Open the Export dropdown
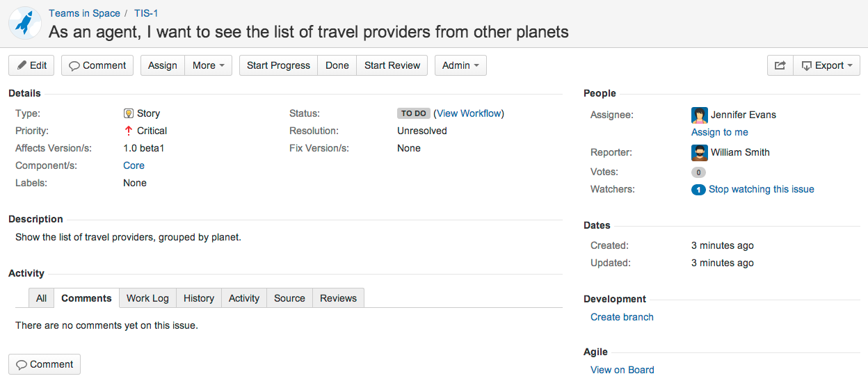The width and height of the screenshot is (868, 383). click(827, 65)
